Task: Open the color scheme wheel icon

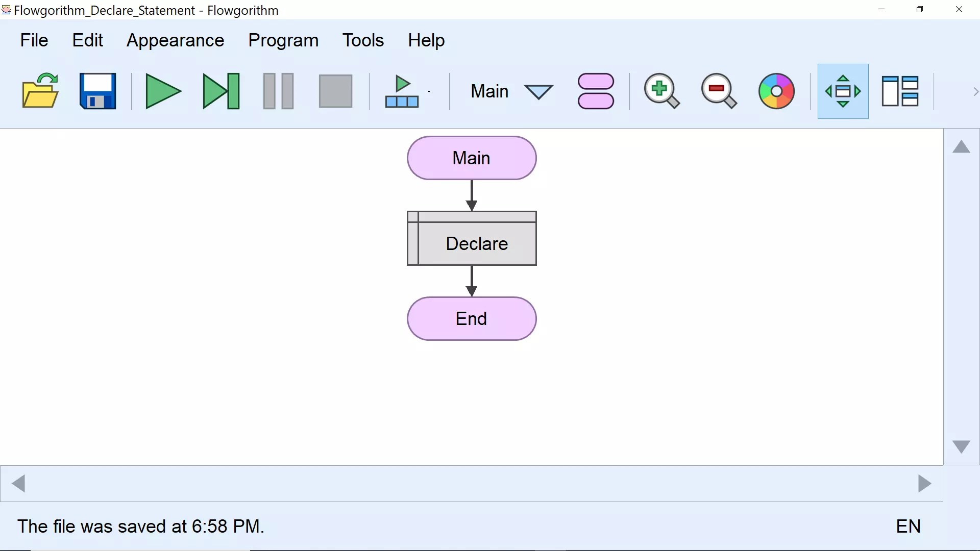Action: (776, 91)
